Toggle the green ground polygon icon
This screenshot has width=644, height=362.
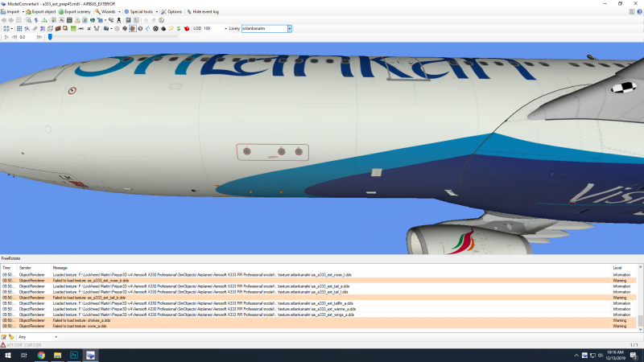point(73,29)
